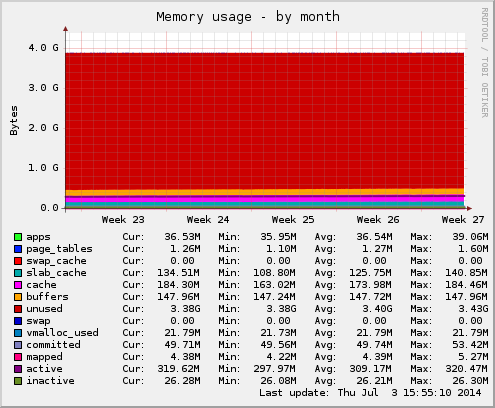Screen dimensions: 495x408
Task: Click the 'Bytes' y-axis label
Action: coord(14,120)
